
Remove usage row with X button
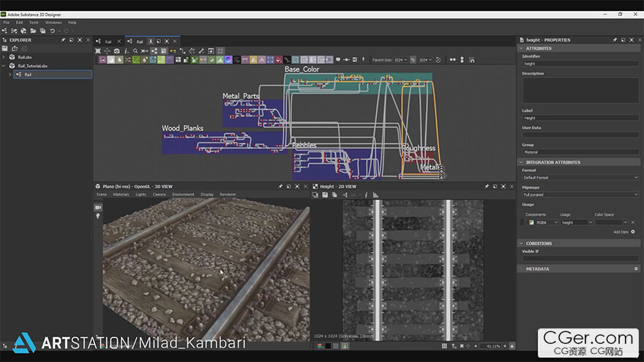click(x=633, y=222)
